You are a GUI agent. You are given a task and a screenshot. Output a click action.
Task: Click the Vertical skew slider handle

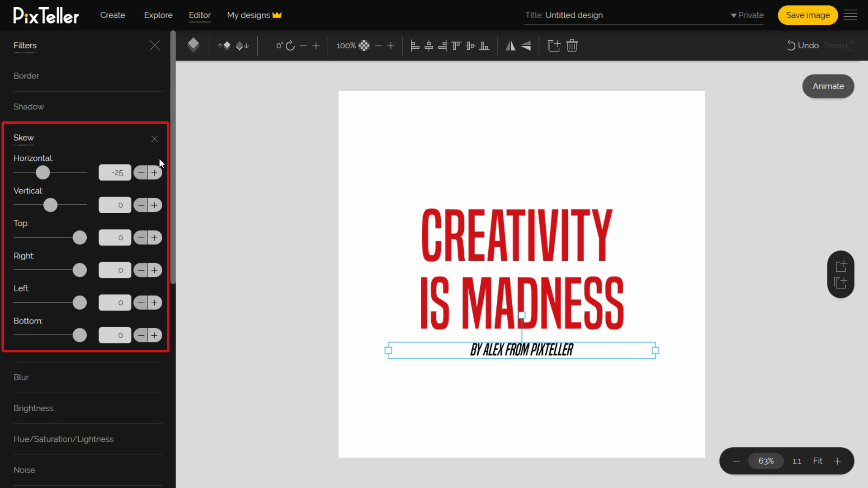(x=51, y=205)
